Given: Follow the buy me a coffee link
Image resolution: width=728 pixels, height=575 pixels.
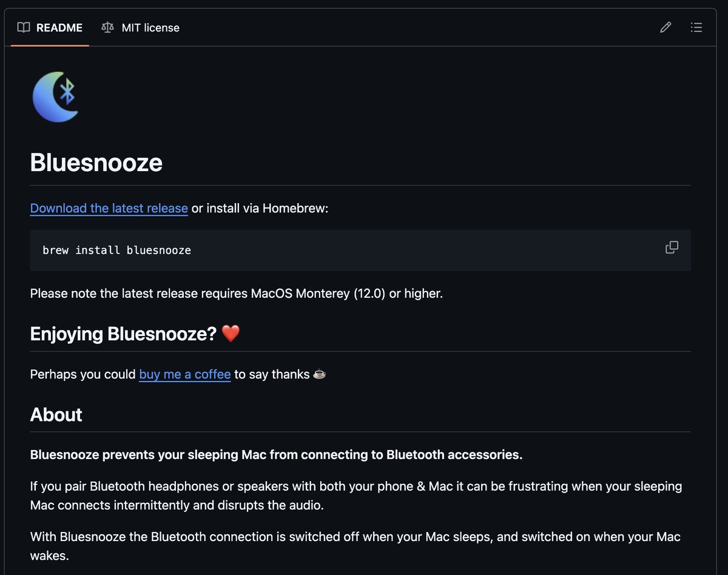Looking at the screenshot, I should coord(185,374).
